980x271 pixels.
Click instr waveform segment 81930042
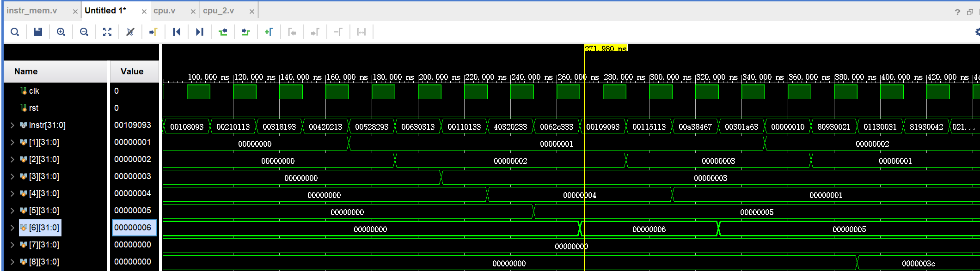(926, 126)
